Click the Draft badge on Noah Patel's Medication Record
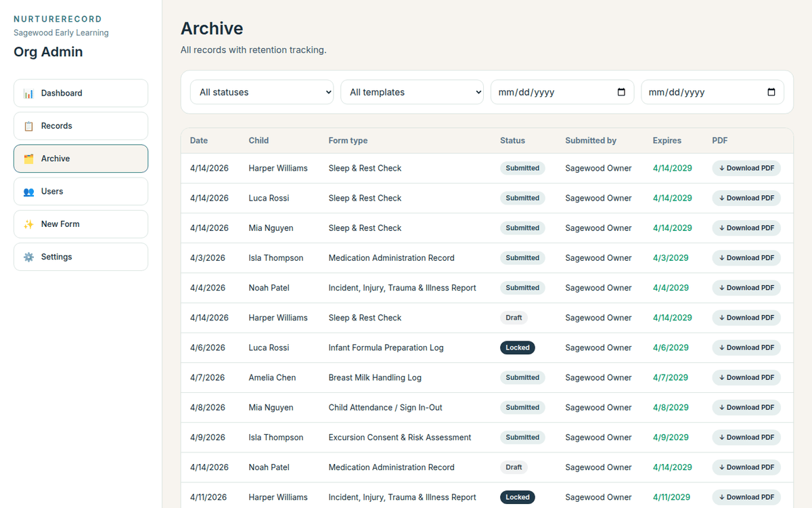The width and height of the screenshot is (812, 508). coord(514,467)
